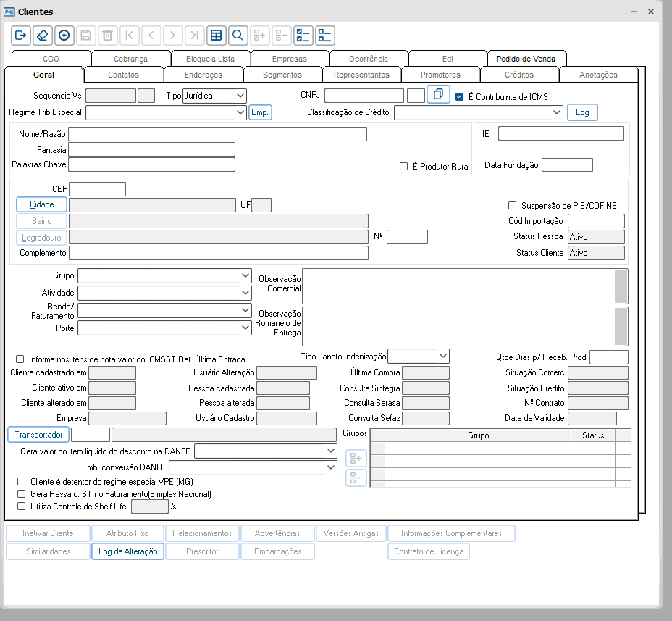
Task: Click the select-all checklist icon
Action: tap(303, 35)
